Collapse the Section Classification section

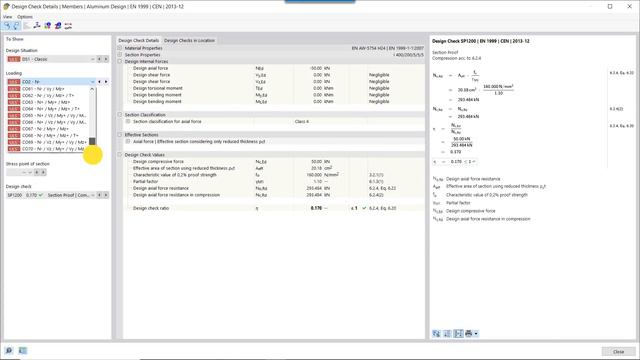pos(120,115)
